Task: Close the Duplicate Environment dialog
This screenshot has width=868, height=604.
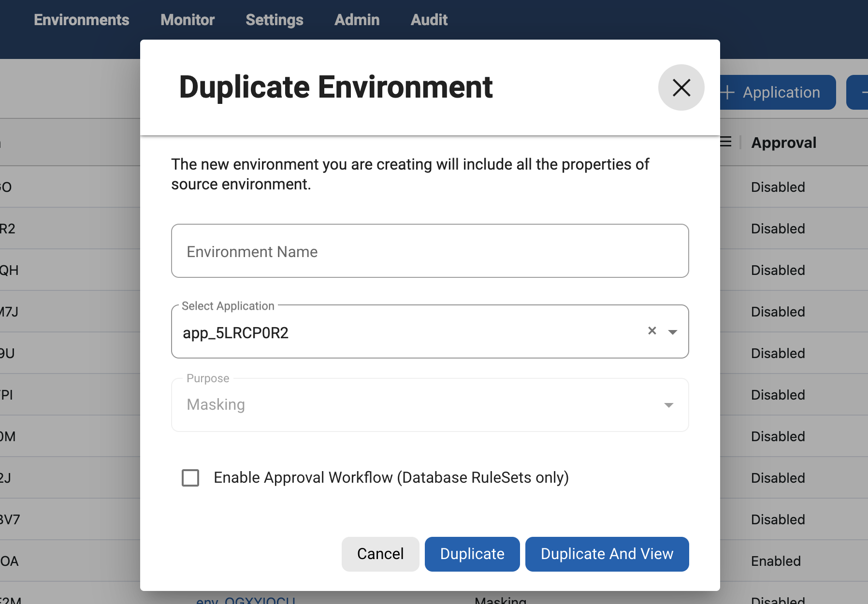Action: (681, 88)
